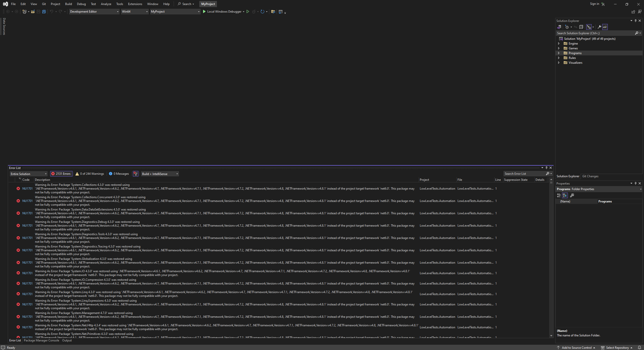This screenshot has height=350, width=644.
Task: Click the Visual Studio logo icon
Action: 5,4
